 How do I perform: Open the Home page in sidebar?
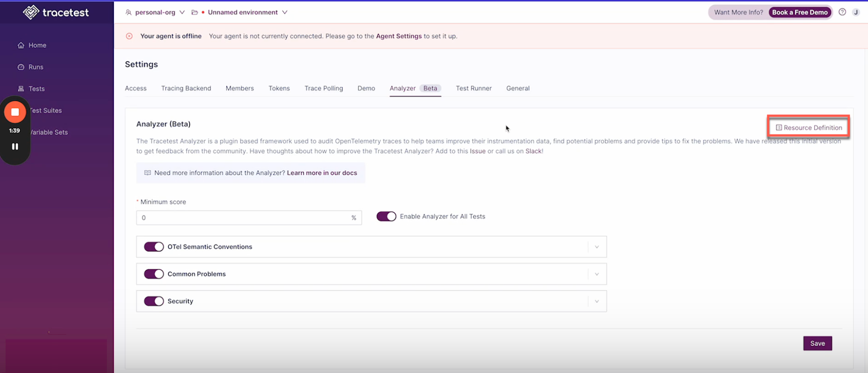coord(32,45)
